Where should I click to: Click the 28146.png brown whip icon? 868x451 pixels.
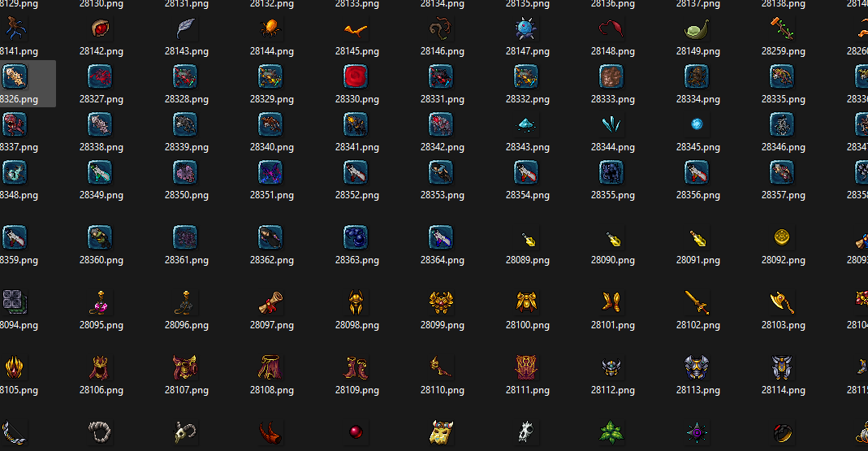tap(441, 28)
